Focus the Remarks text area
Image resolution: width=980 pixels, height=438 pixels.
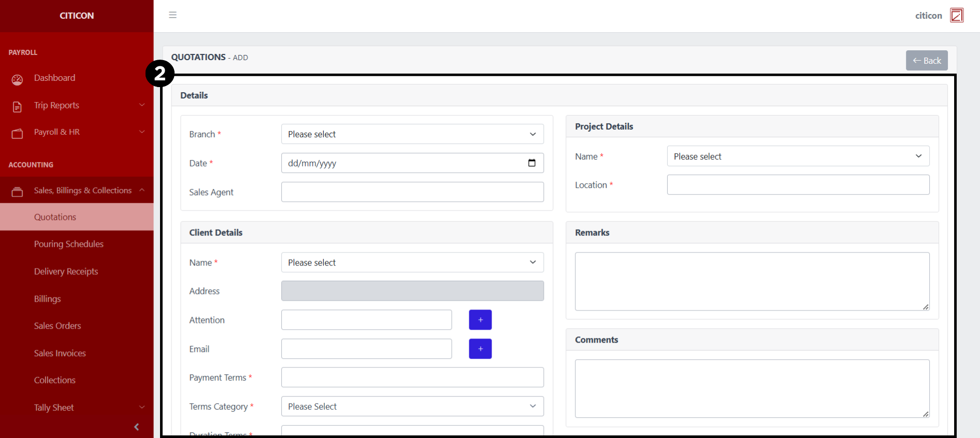tap(752, 281)
